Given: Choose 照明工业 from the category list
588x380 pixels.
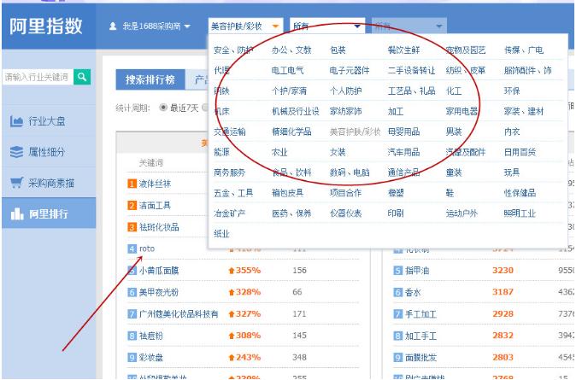Looking at the screenshot, I should click(x=520, y=213).
